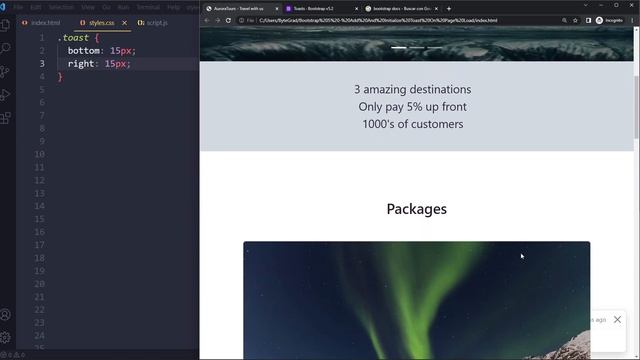The height and width of the screenshot is (360, 640).
Task: Click the 'Only pay 5% up front' text
Action: (x=413, y=107)
